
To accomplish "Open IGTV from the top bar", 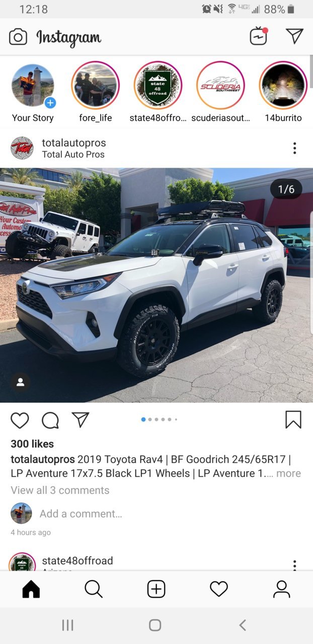I will [259, 36].
